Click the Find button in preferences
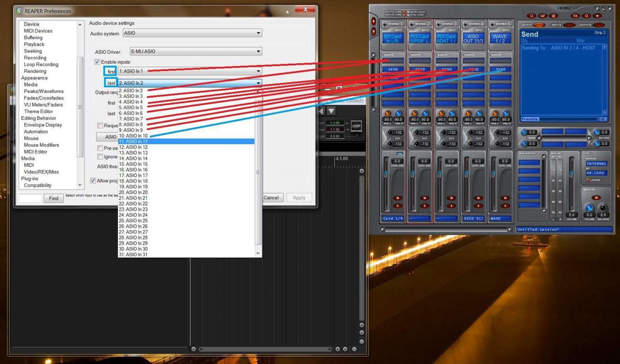 pyautogui.click(x=54, y=198)
